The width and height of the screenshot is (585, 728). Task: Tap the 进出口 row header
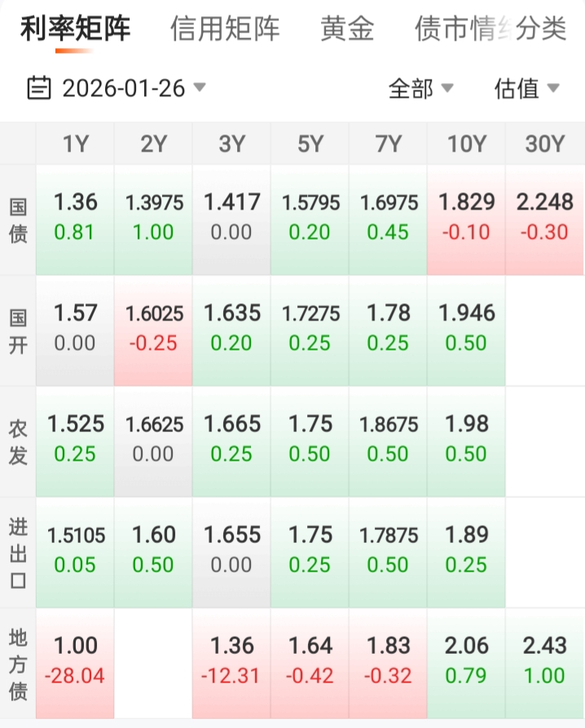coord(18,551)
